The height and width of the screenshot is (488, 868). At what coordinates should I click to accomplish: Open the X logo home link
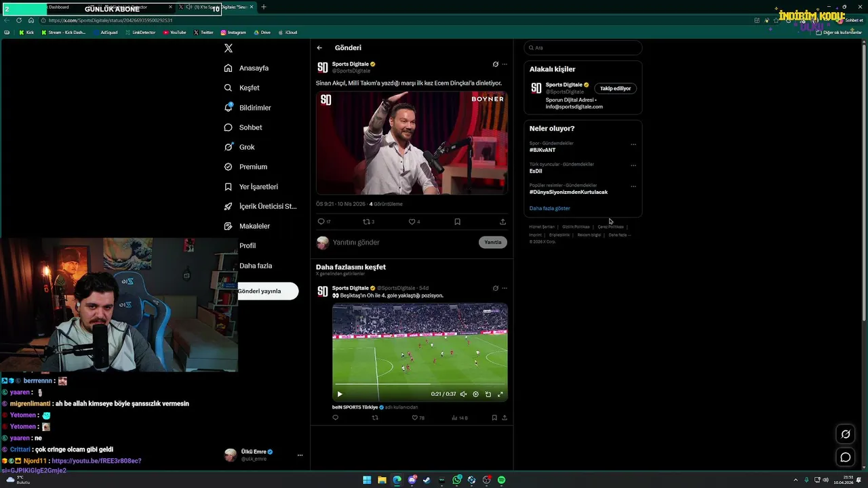point(229,48)
